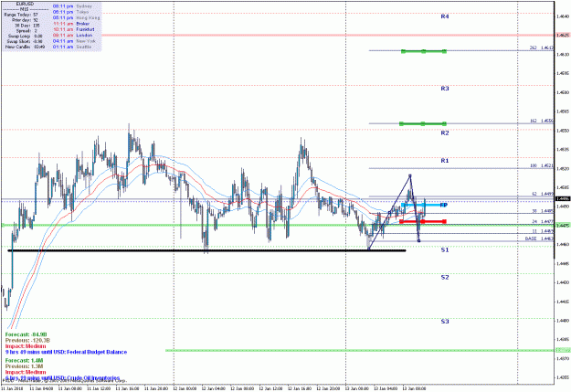This screenshot has height=392, width=571.
Task: Click the Prior day value row
Action: tap(25, 20)
